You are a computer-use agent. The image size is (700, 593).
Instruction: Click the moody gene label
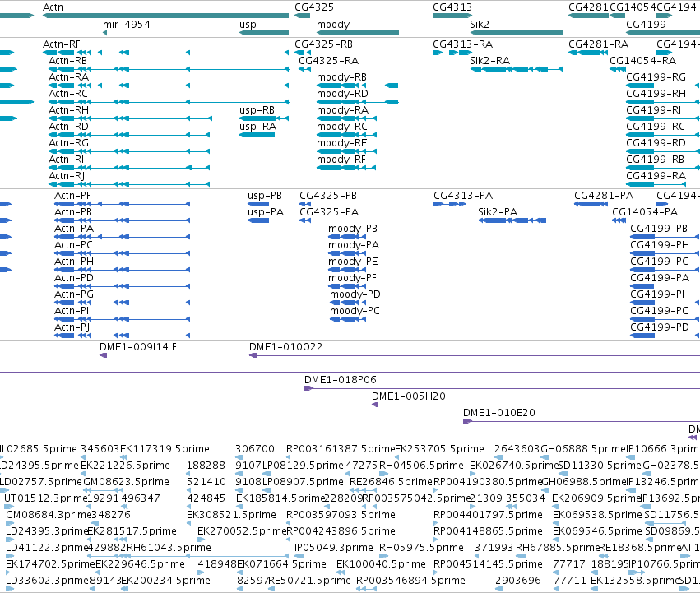(333, 25)
